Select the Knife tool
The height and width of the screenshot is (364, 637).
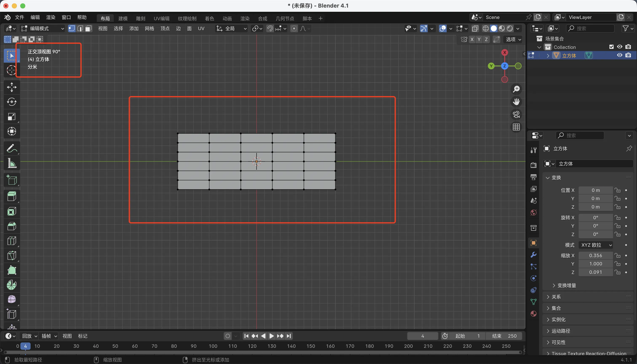point(12,256)
